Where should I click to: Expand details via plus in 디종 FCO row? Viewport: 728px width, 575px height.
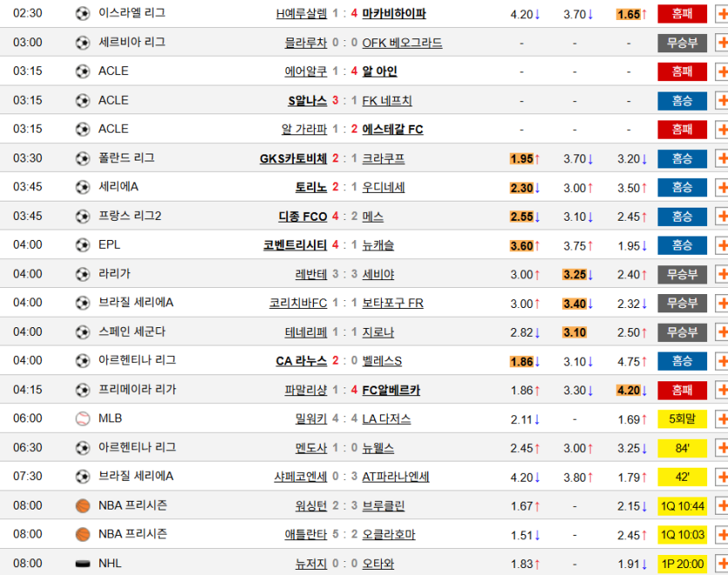(x=722, y=216)
